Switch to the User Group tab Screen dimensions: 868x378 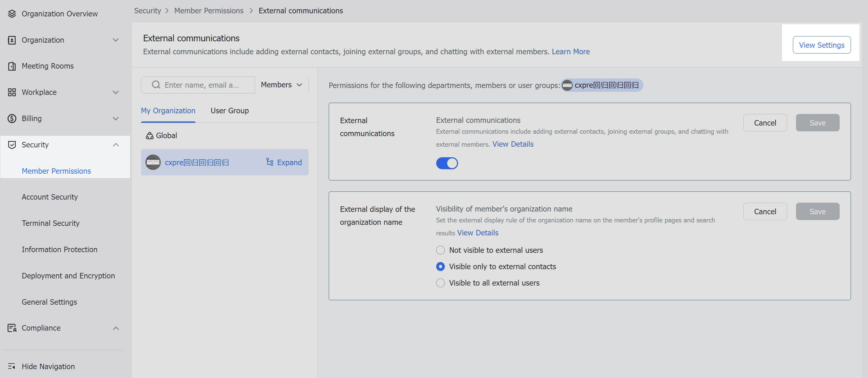(229, 111)
